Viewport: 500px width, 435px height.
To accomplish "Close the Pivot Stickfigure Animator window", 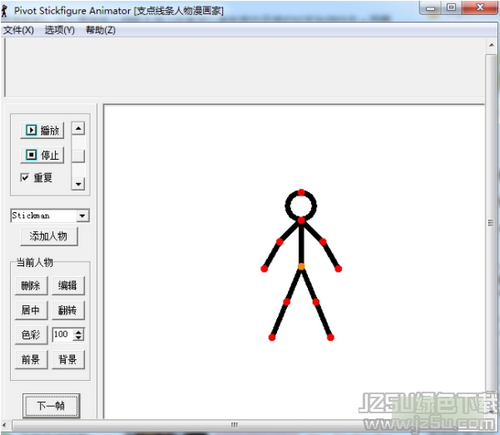I will point(480,8).
